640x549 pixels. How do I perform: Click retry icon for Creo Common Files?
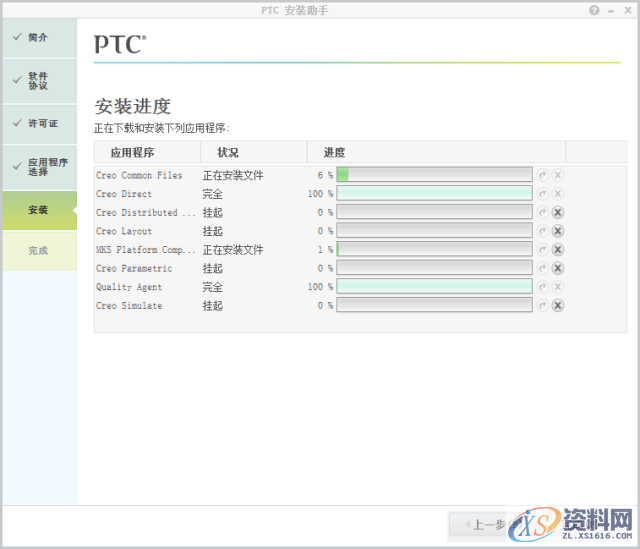click(542, 175)
